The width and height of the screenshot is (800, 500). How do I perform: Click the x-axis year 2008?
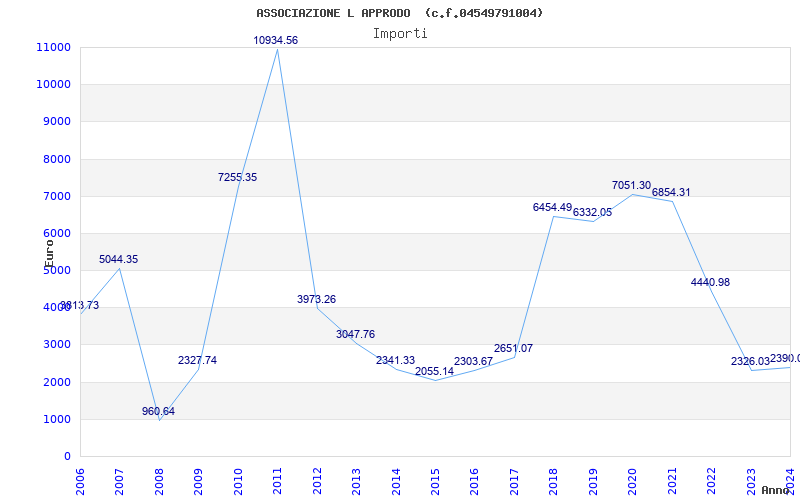pos(159,481)
